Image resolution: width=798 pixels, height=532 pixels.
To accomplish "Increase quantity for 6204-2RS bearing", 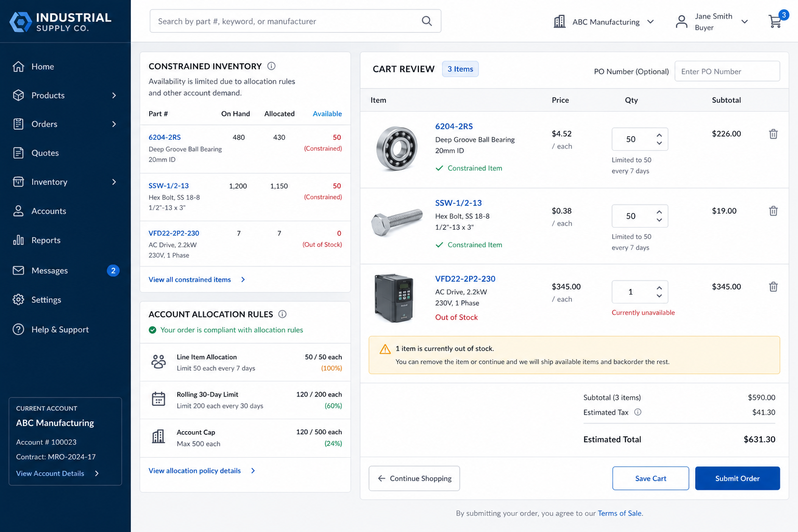I will 659,135.
